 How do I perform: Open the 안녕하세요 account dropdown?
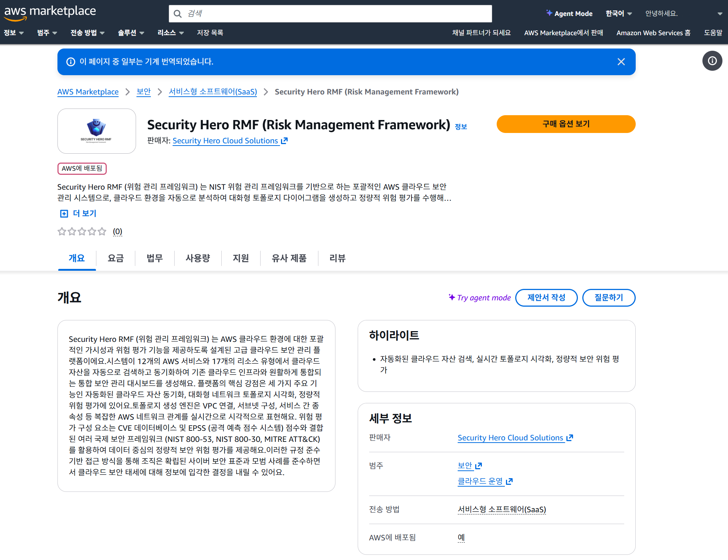[x=684, y=14]
